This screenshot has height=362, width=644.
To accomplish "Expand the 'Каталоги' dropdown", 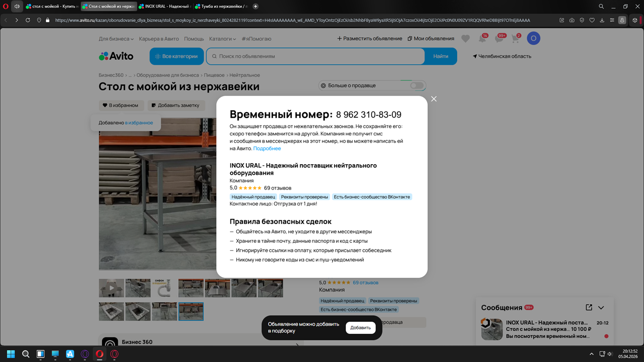I will click(222, 39).
